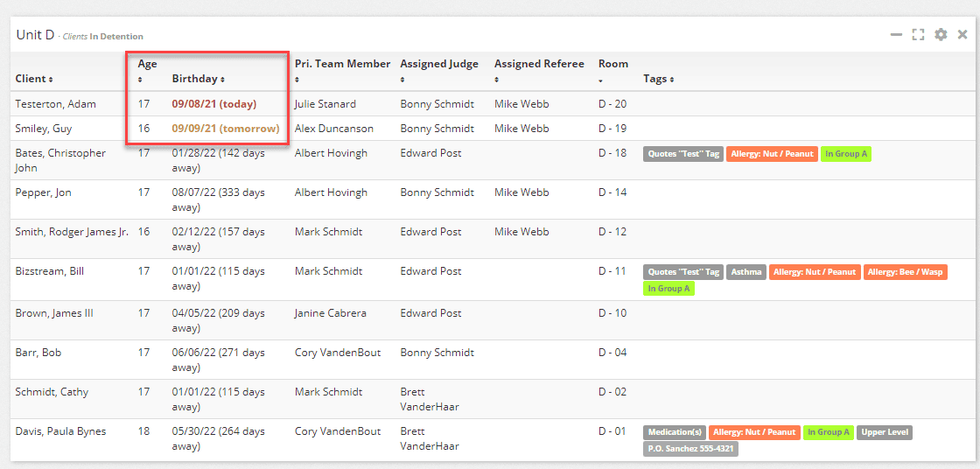The height and width of the screenshot is (469, 980).
Task: Select the P.O. Sanchez 555-4321 tag
Action: [x=690, y=449]
